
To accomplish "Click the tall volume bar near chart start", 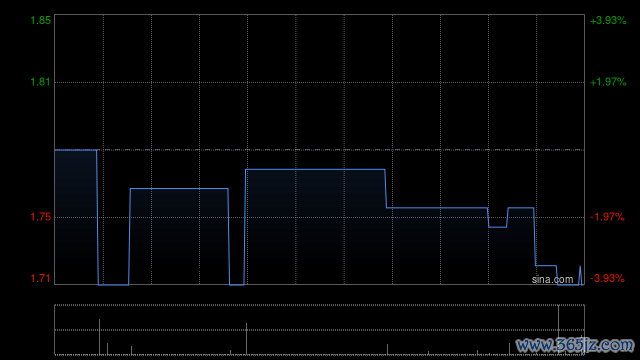I will (99, 337).
